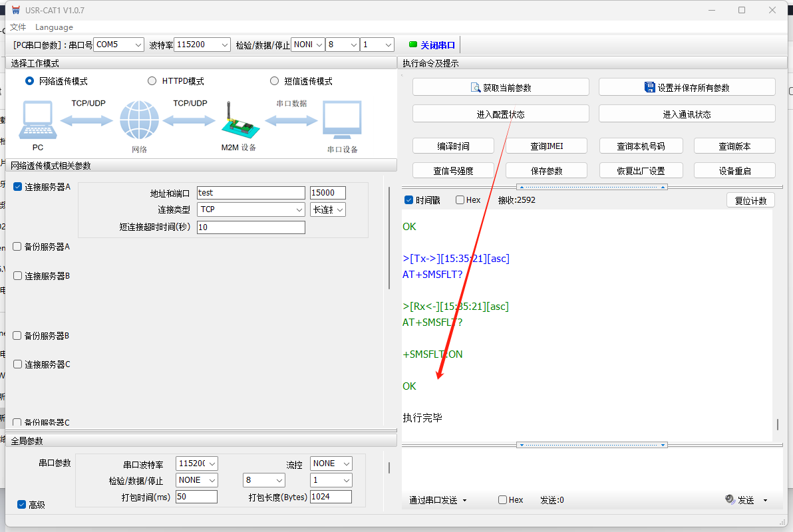Enable the Hex checkbox beside 时间戳
Screen dimensions: 793x532
(460, 200)
